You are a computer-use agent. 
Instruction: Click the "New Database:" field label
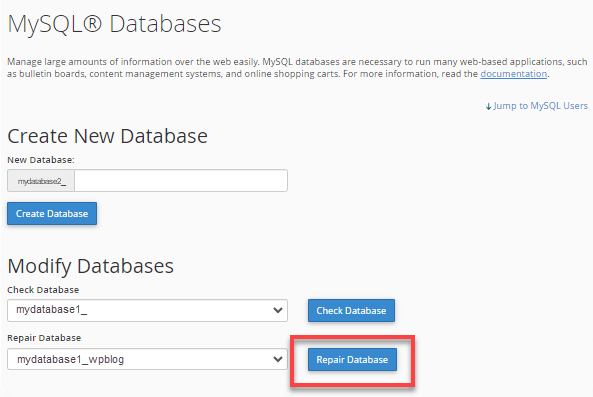(41, 160)
